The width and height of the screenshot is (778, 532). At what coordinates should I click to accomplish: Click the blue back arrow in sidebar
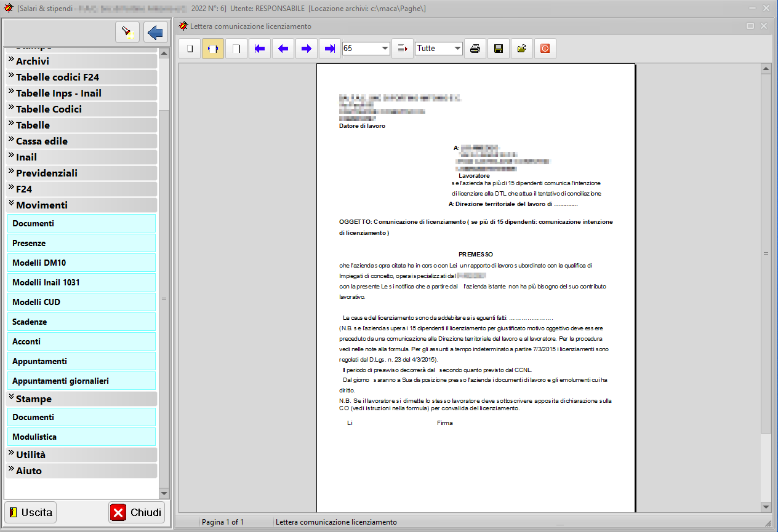156,33
